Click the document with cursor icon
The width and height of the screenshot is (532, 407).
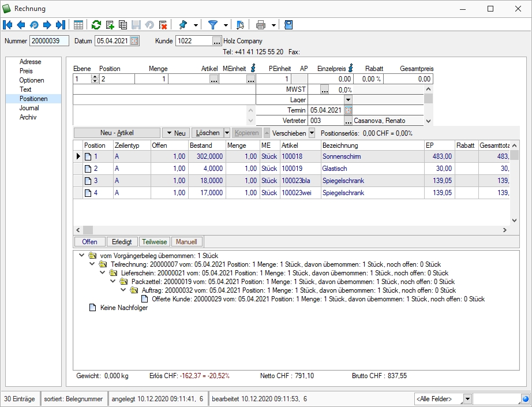[x=240, y=25]
